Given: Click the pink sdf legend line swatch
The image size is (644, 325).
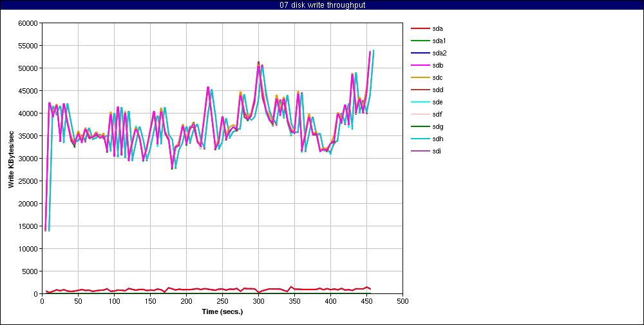Looking at the screenshot, I should point(420,114).
